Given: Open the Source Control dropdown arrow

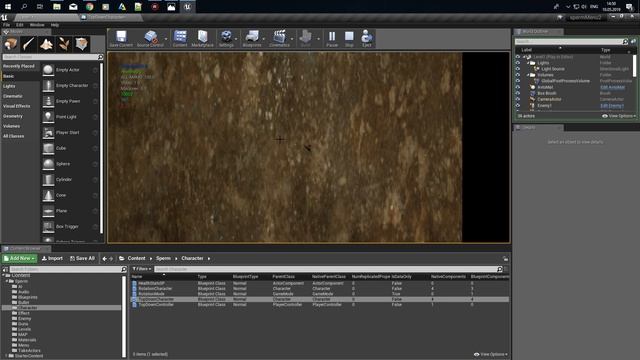Looking at the screenshot, I should point(166,39).
